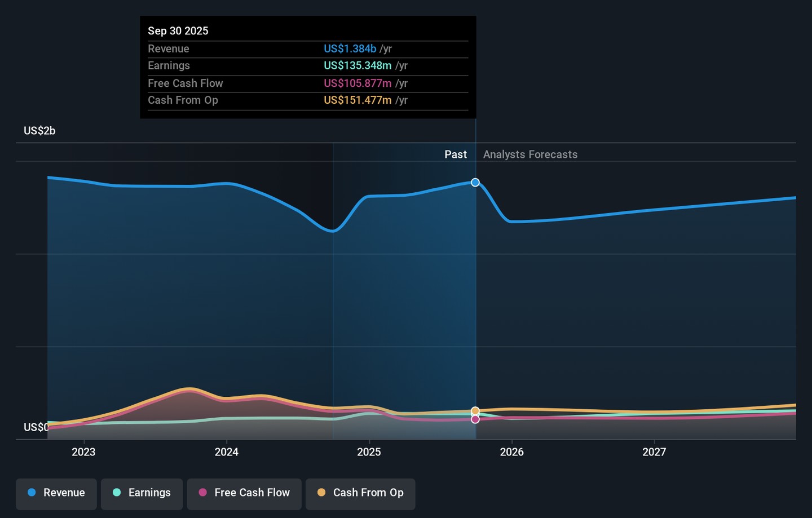
Task: Click the 2024 x-axis label
Action: click(x=226, y=452)
